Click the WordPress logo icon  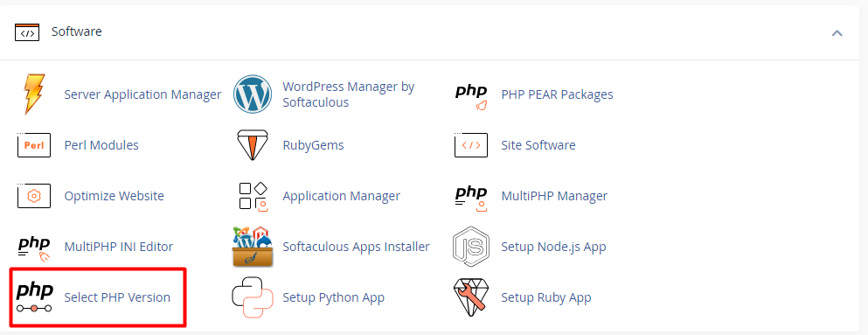click(x=253, y=94)
